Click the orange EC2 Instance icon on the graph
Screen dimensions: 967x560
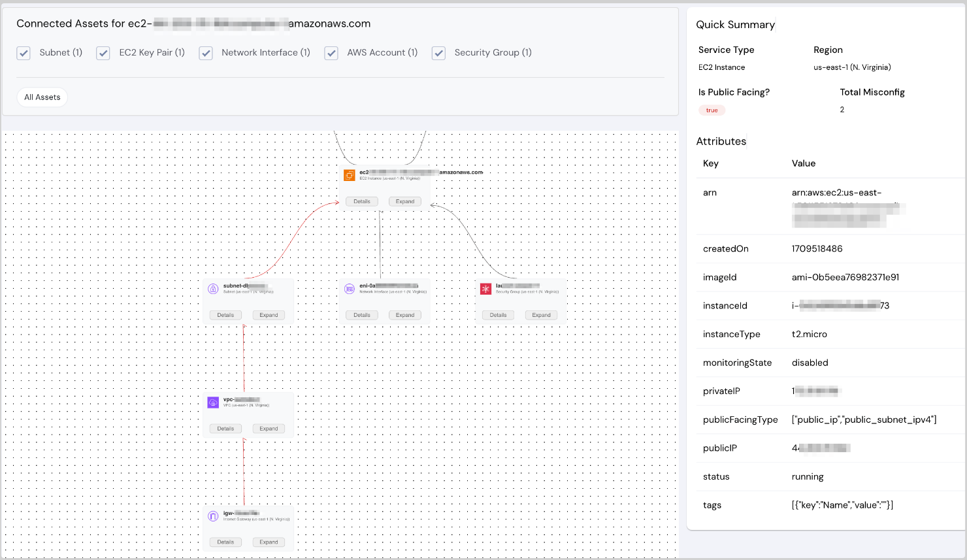coord(350,175)
